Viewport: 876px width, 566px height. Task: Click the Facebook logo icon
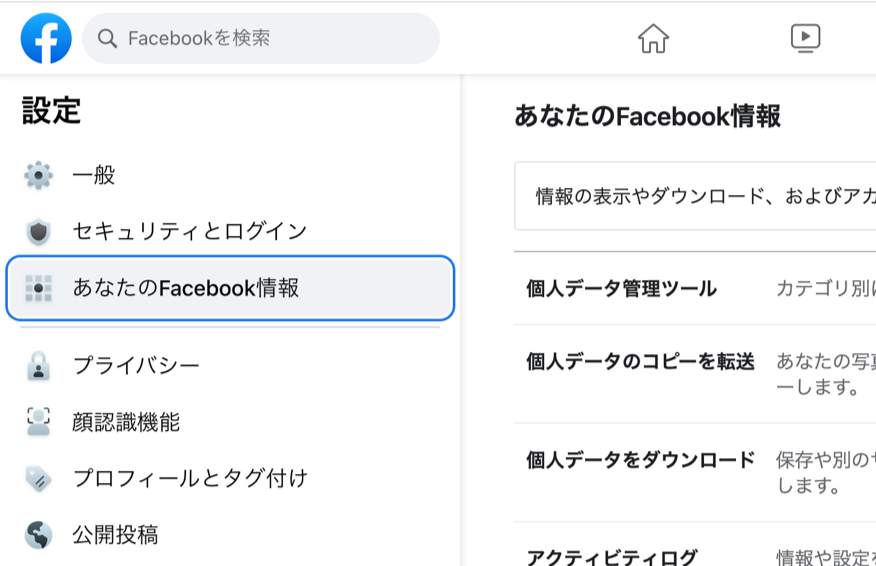(46, 39)
